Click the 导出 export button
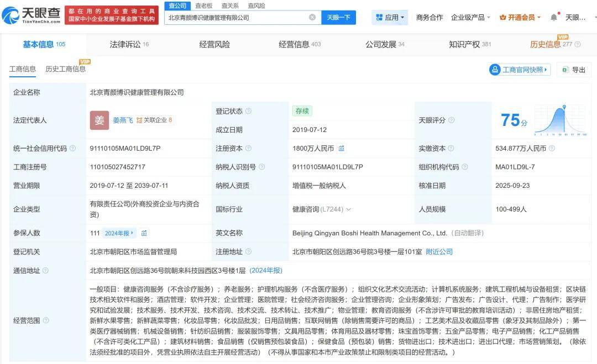Viewport: 597px width, 364px height. [574, 70]
